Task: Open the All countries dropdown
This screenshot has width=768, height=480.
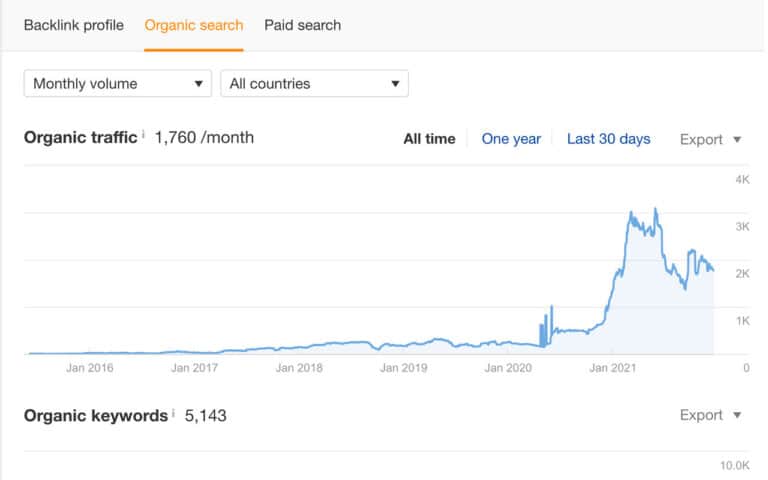Action: pos(314,84)
